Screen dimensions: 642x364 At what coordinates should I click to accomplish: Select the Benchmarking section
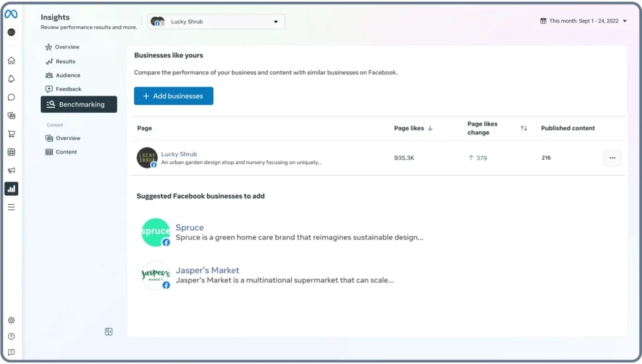click(x=79, y=104)
